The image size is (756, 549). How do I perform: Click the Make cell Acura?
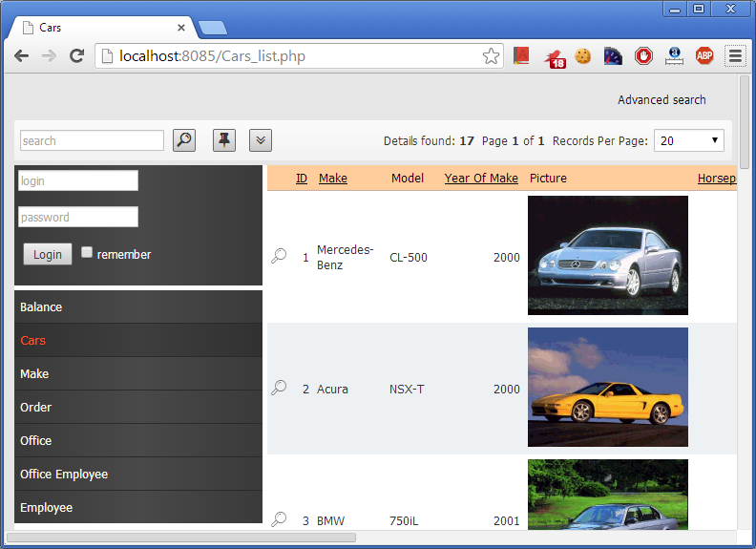tap(332, 390)
